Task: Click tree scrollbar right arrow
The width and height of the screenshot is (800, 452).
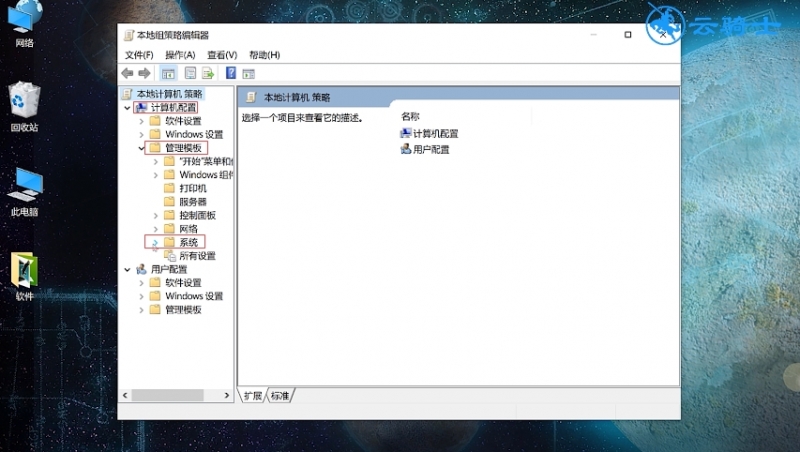Action: [x=227, y=395]
